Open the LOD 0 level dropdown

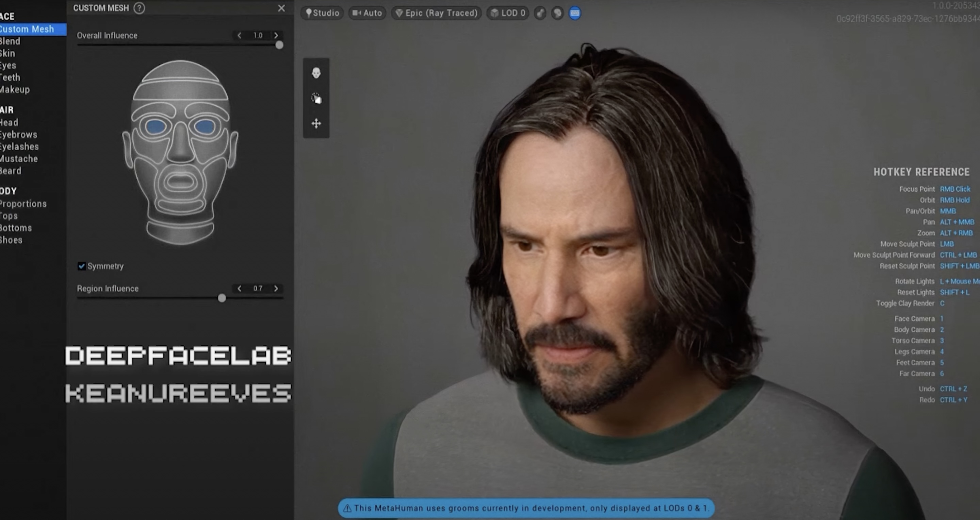pyautogui.click(x=507, y=13)
